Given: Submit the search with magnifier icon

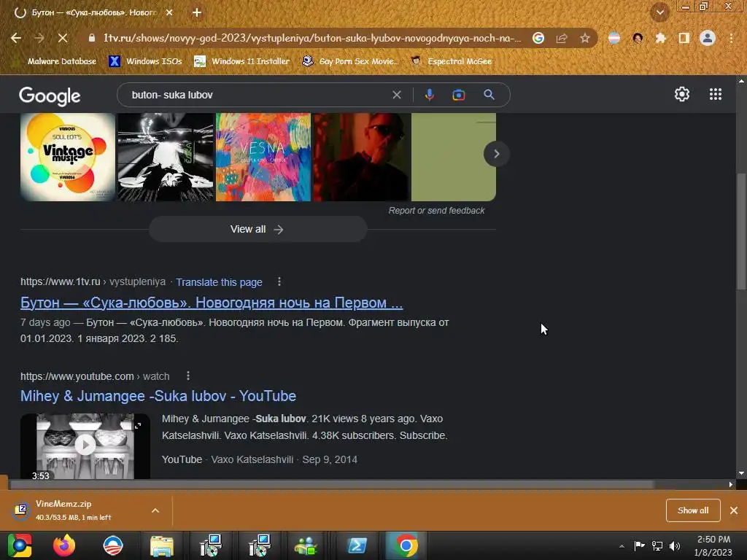Looking at the screenshot, I should [x=489, y=95].
